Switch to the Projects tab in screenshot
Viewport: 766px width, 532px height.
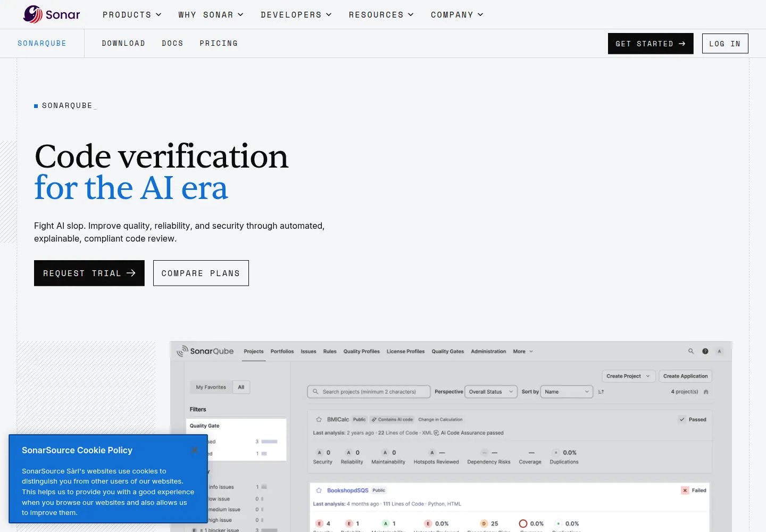click(254, 351)
